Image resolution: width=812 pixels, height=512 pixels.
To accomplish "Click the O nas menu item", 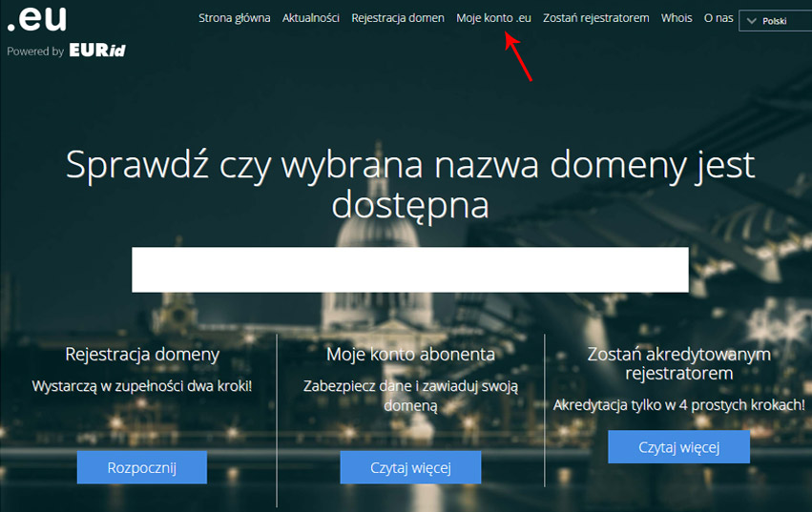I will coord(718,18).
